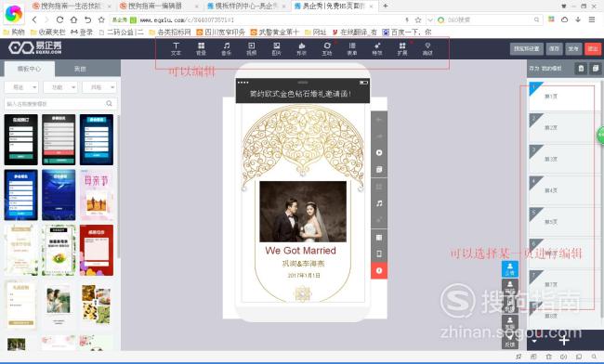This screenshot has width=604, height=364.
Task: Click the music note icon in side toolbar
Action: pyautogui.click(x=379, y=203)
